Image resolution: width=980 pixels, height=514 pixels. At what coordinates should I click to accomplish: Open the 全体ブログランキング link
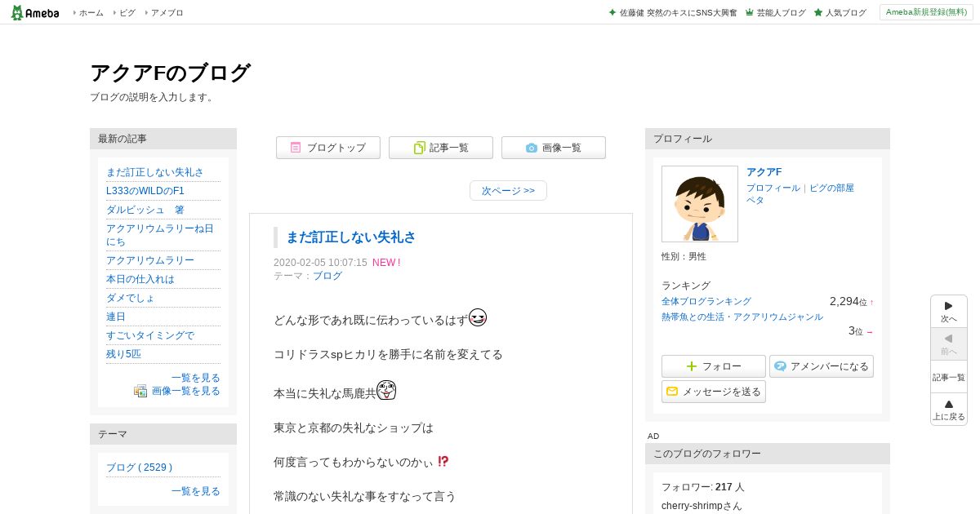[706, 301]
